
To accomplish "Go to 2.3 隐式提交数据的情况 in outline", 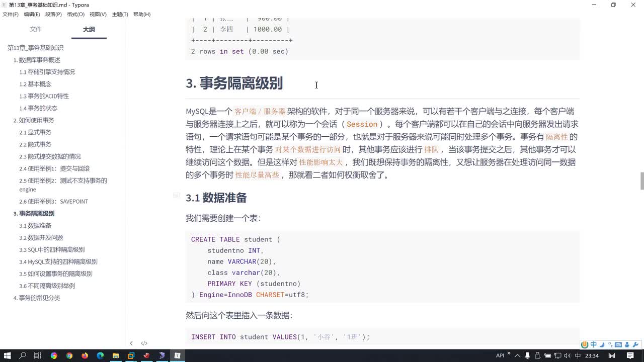I will (x=50, y=156).
